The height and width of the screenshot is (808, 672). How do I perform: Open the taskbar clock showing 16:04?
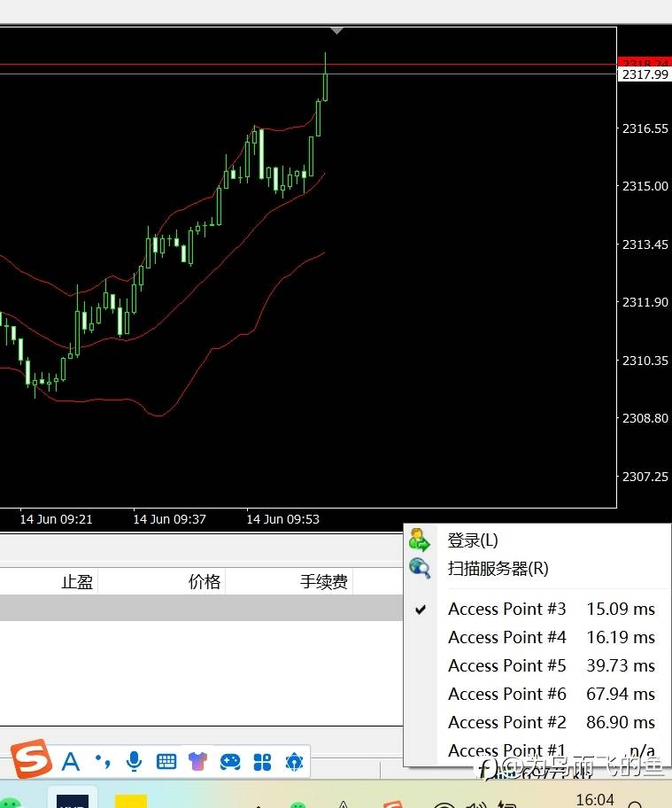595,800
